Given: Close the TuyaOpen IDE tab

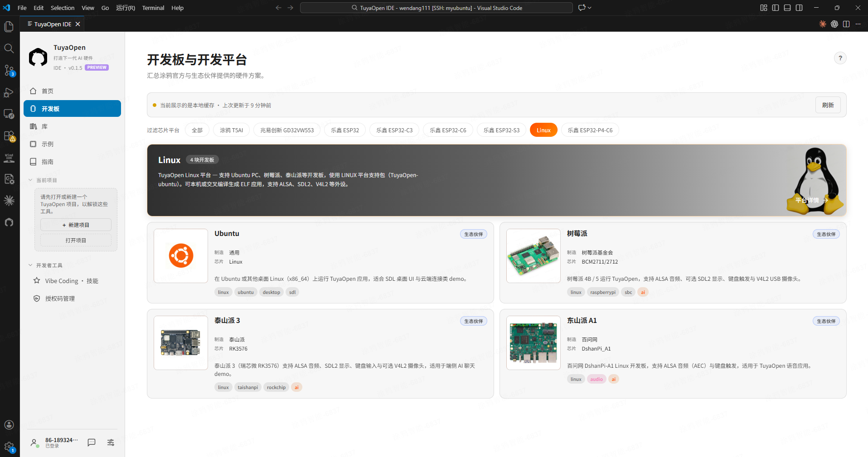Looking at the screenshot, I should [x=78, y=24].
